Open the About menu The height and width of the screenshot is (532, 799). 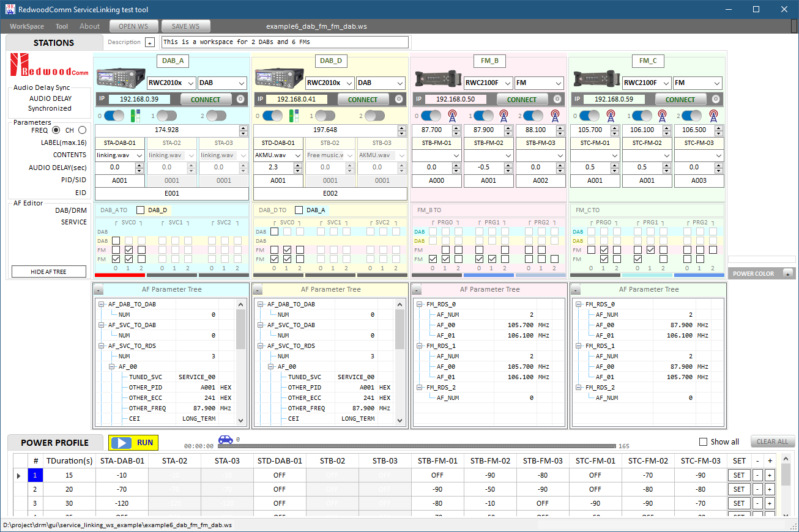tap(89, 26)
